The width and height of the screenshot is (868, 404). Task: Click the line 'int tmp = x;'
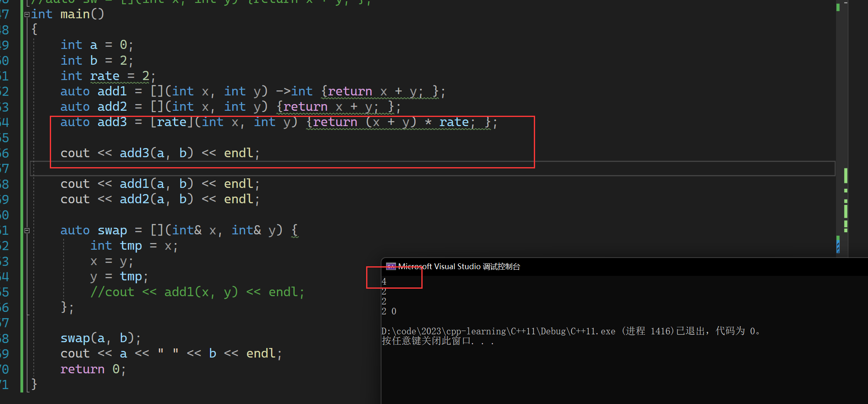point(134,246)
